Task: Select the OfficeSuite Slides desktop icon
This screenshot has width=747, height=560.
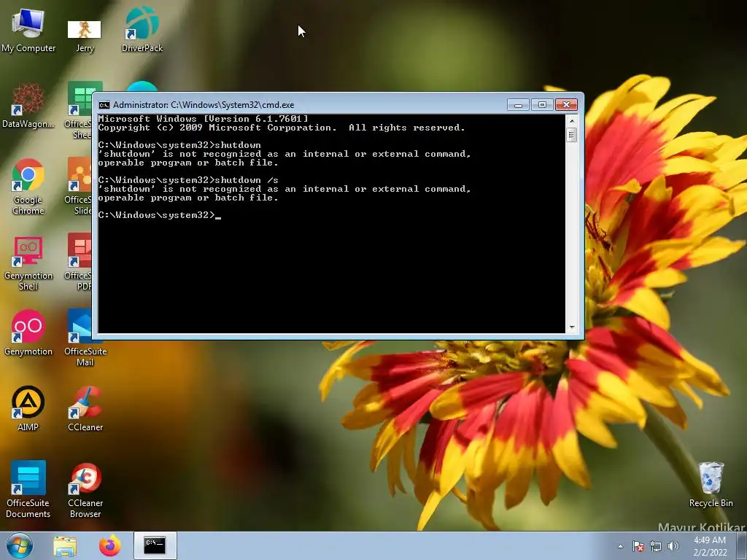Action: [x=79, y=187]
